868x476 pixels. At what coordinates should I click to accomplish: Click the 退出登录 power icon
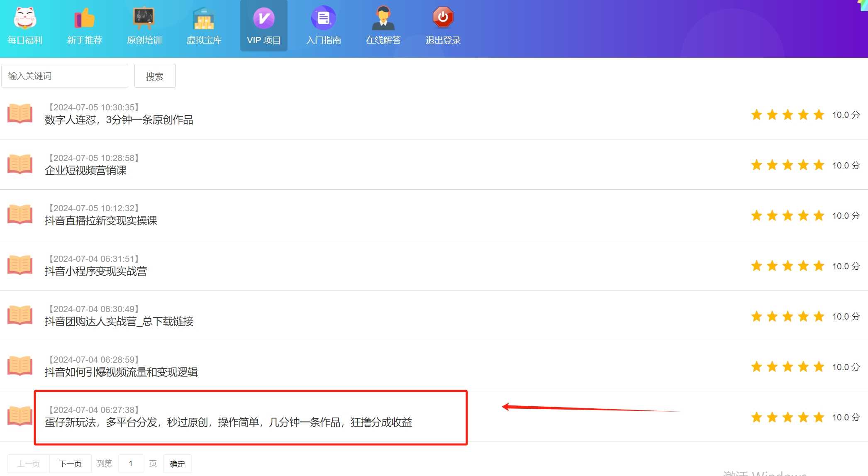pyautogui.click(x=443, y=17)
